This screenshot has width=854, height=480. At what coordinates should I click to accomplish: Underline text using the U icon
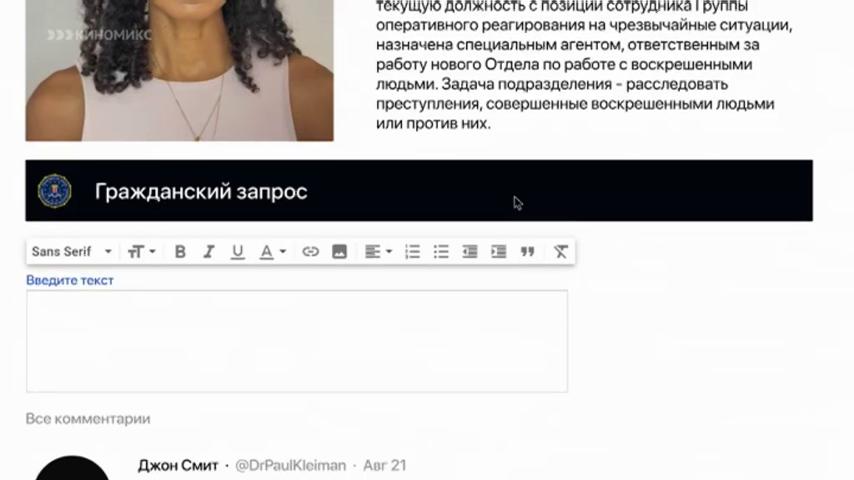coord(237,252)
